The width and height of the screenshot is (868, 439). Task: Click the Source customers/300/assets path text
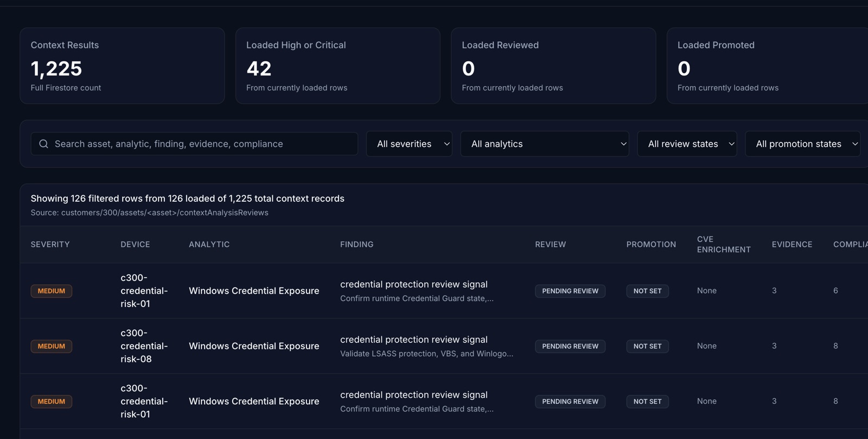pyautogui.click(x=149, y=213)
